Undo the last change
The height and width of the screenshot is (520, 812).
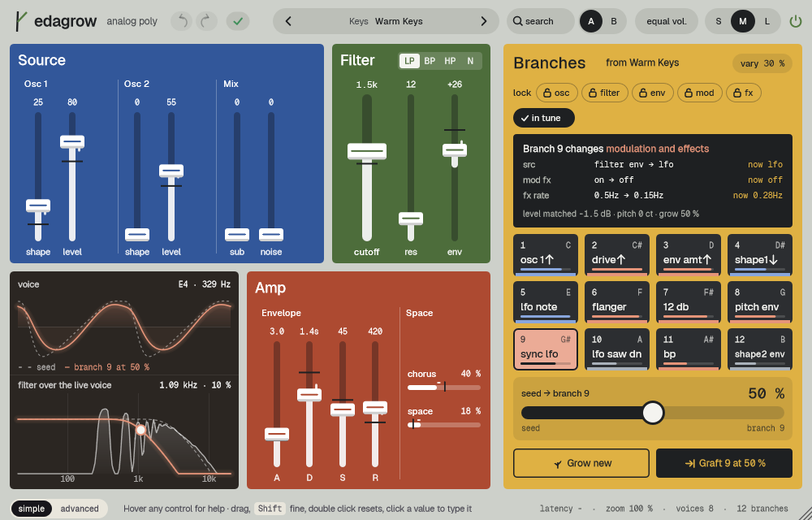tap(181, 21)
